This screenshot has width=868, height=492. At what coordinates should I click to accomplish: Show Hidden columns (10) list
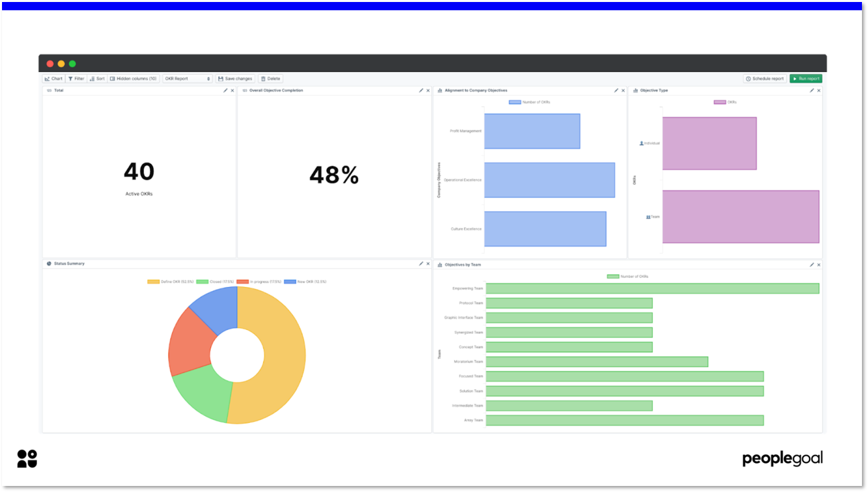point(133,79)
